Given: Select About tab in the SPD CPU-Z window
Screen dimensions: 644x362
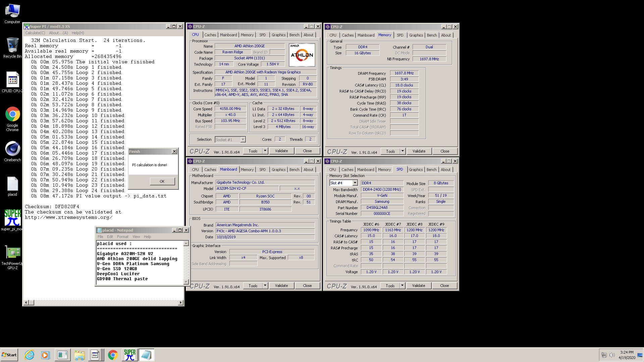Looking at the screenshot, I should 446,170.
